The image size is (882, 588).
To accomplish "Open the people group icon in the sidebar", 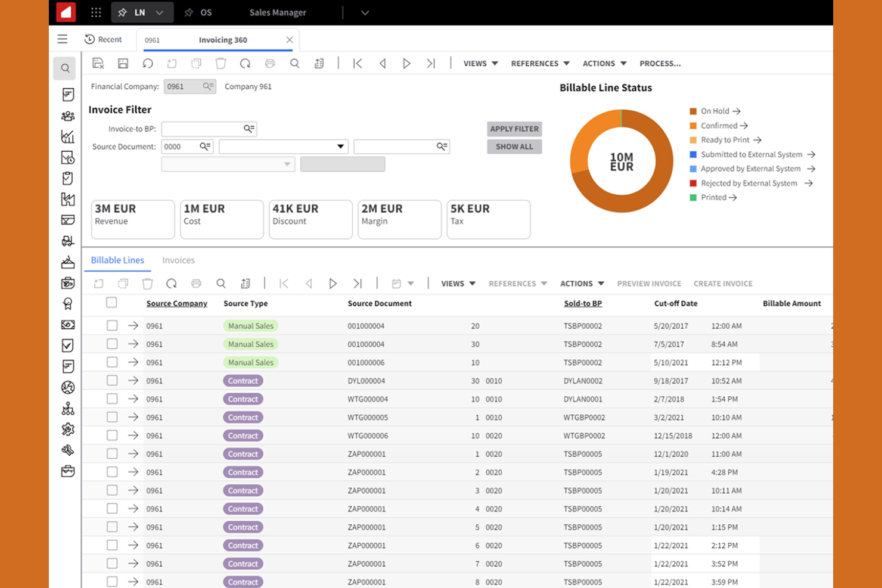I will tap(68, 116).
